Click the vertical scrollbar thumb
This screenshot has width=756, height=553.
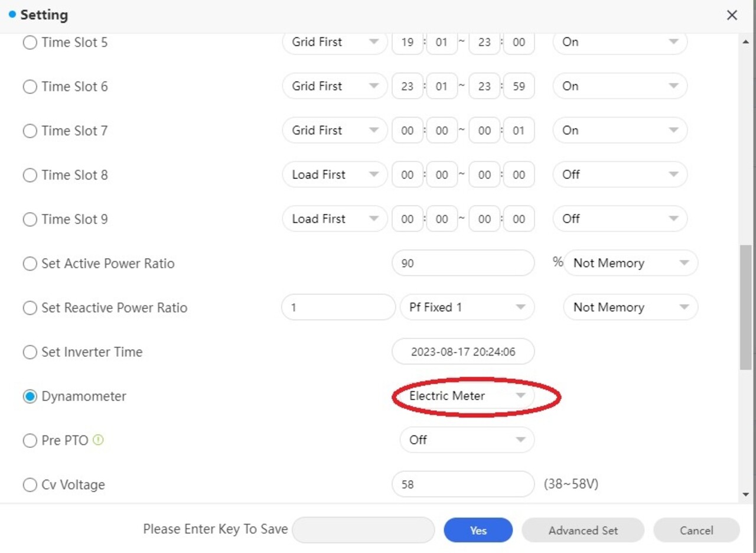click(x=745, y=307)
